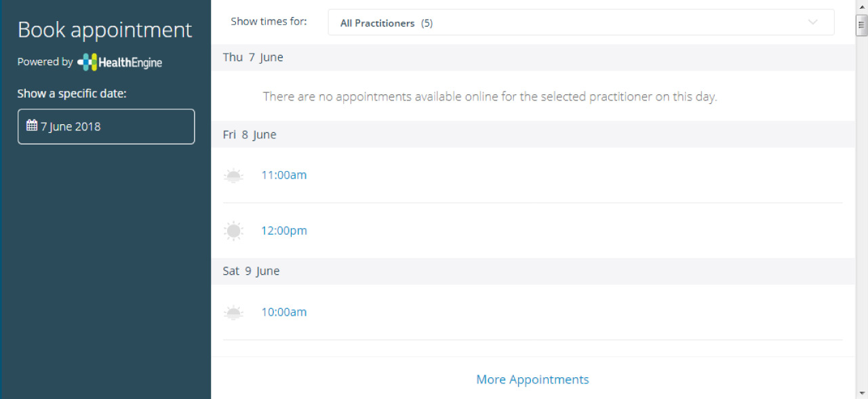
Task: Click the Book appointment heading
Action: 105,30
